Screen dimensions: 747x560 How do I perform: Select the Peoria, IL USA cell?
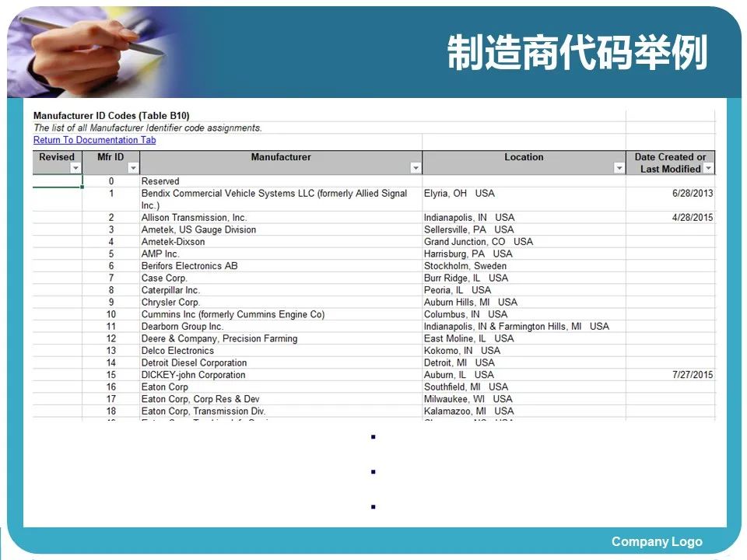pos(524,290)
